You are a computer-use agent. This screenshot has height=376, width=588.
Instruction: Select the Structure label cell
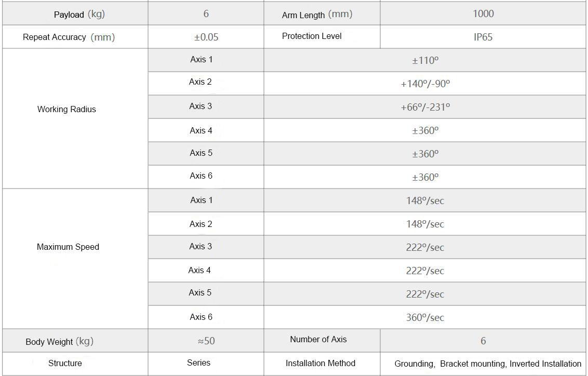click(65, 363)
